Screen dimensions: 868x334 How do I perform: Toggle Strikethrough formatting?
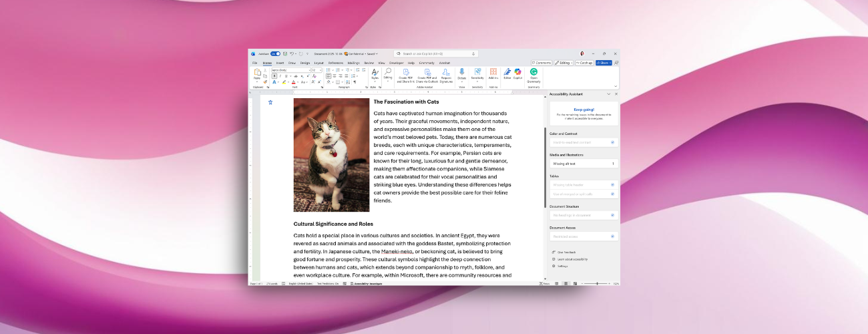click(x=296, y=76)
